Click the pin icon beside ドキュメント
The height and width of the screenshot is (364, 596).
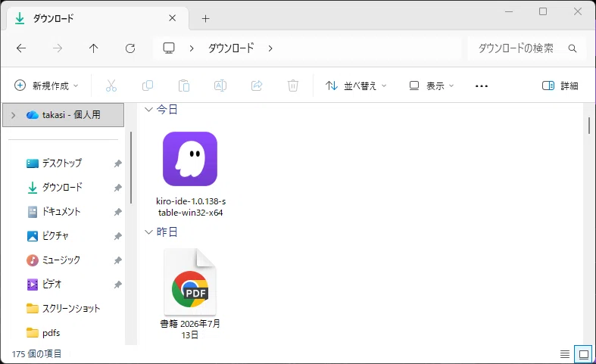pyautogui.click(x=117, y=212)
